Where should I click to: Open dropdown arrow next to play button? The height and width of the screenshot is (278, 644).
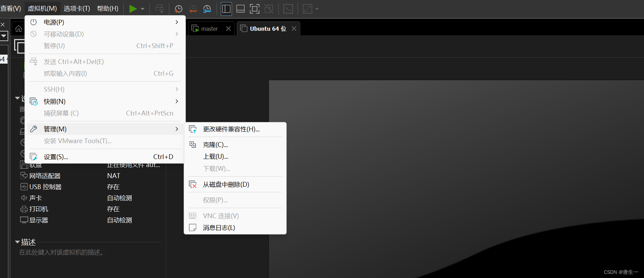(143, 9)
